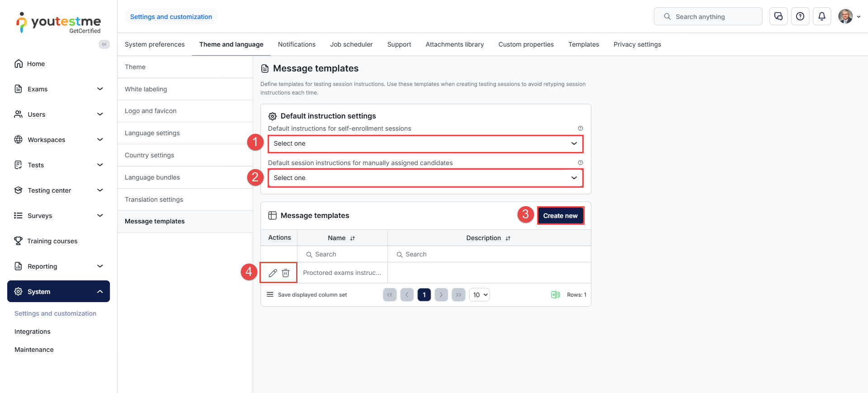Switch to Privacy settings tab
868x393 pixels.
[x=637, y=44]
